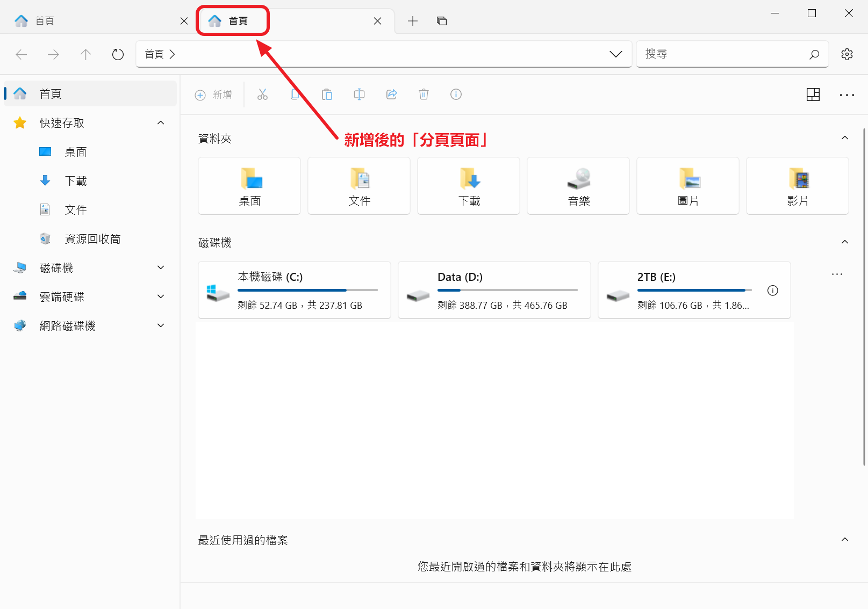
Task: Open the 下載 folder tile
Action: 469,186
